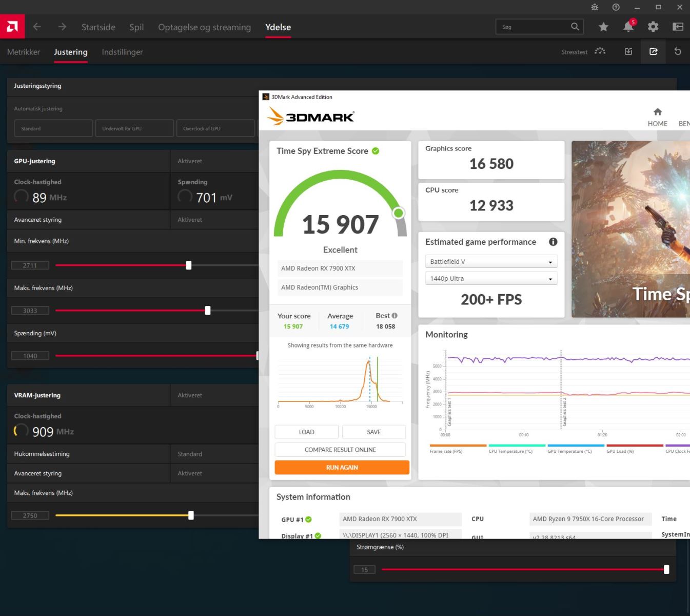
Task: Click the import profile icon
Action: point(628,51)
